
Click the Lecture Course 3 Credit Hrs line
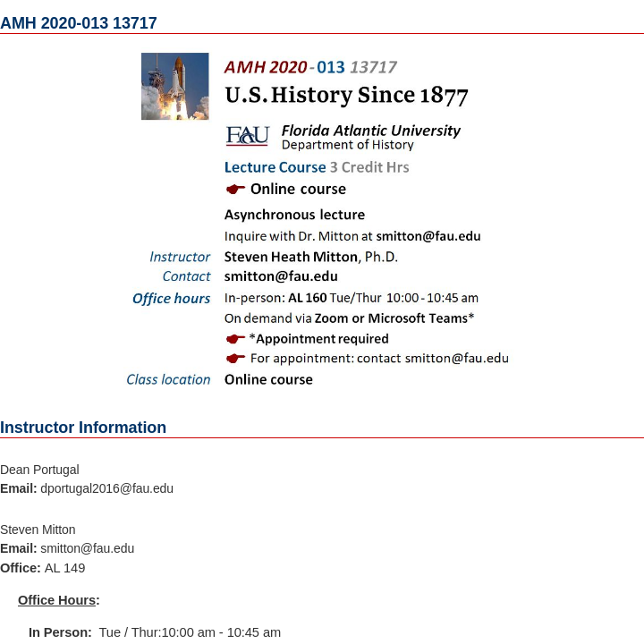point(316,167)
